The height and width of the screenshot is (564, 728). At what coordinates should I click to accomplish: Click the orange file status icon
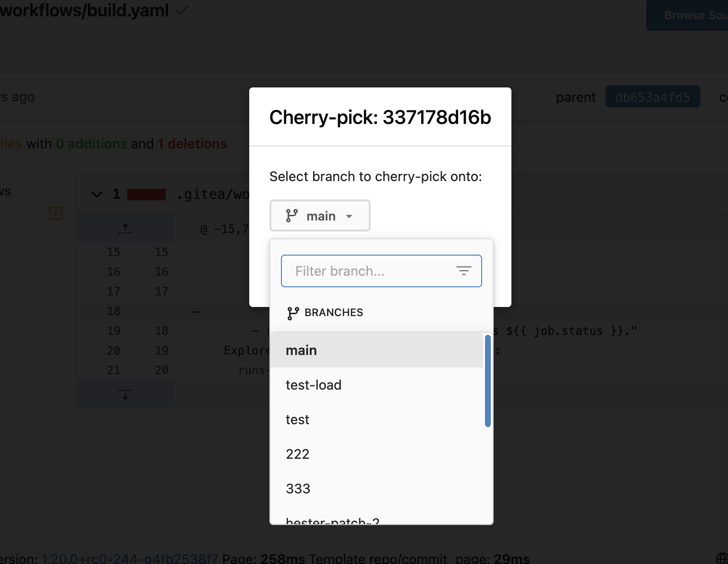(56, 213)
